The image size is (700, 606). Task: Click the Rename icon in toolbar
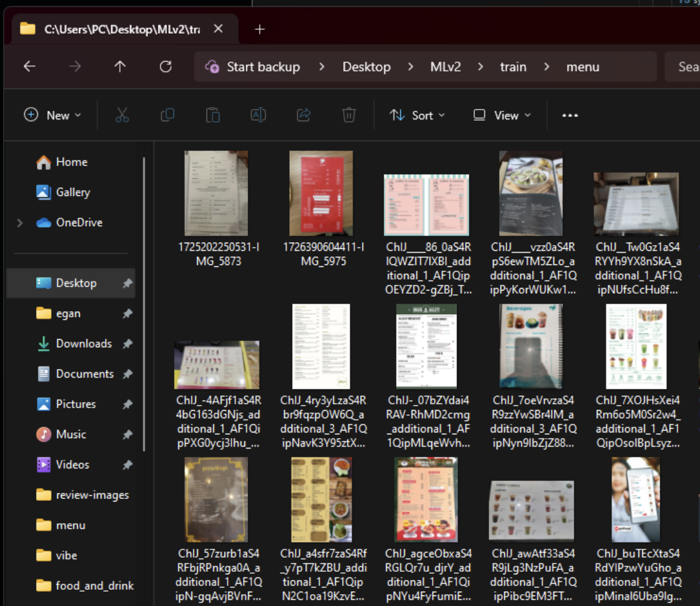pos(258,115)
